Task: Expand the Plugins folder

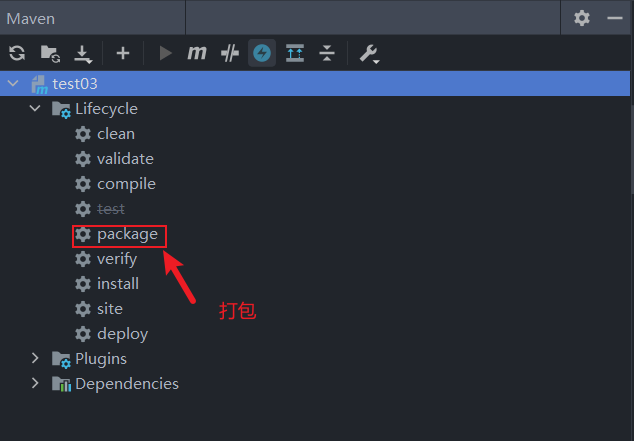Action: [35, 358]
